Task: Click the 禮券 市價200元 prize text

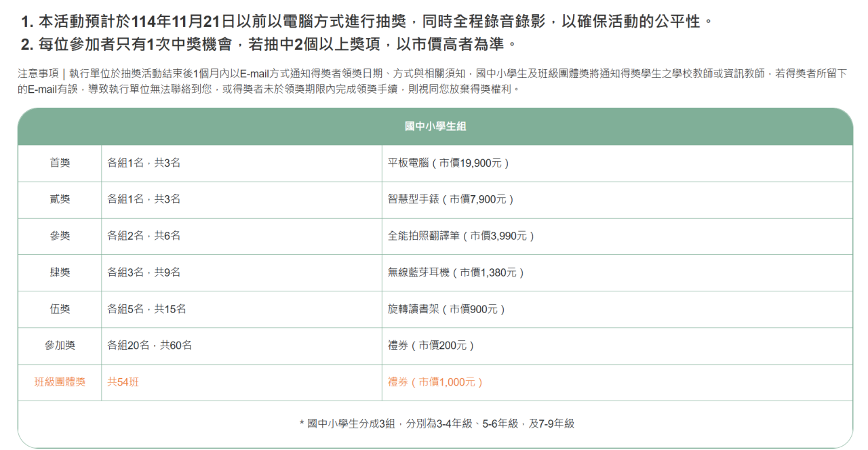Action: (431, 346)
